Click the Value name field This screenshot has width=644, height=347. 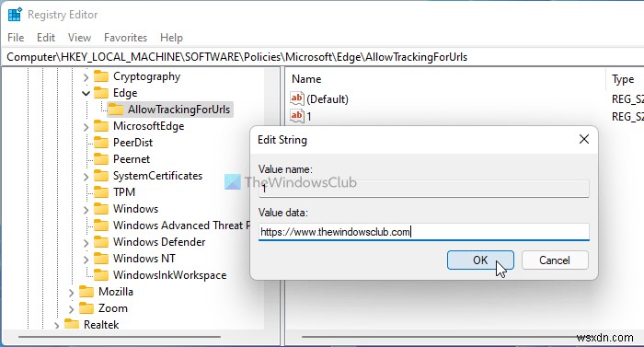424,189
